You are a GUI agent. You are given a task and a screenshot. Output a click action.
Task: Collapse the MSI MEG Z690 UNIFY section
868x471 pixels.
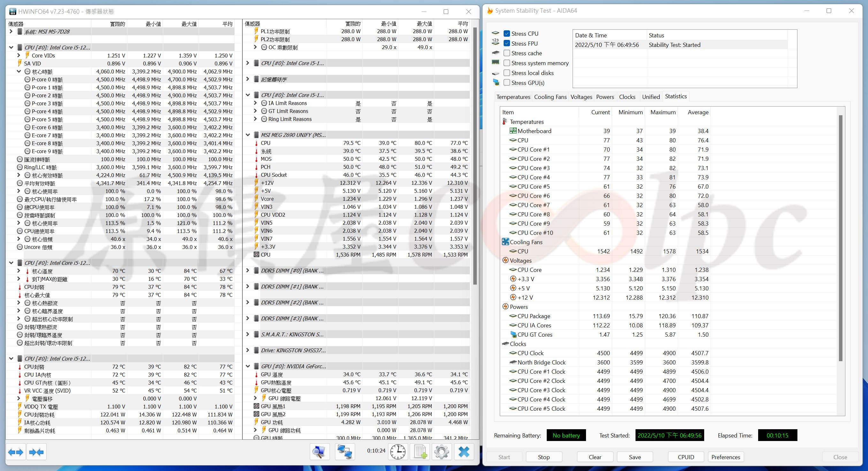248,135
